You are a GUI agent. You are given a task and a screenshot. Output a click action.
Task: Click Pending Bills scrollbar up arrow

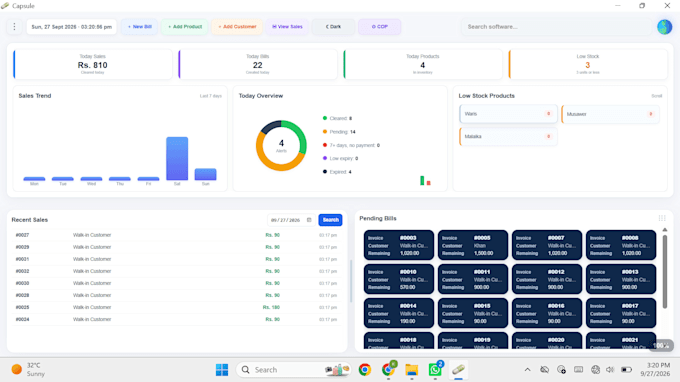pos(664,230)
